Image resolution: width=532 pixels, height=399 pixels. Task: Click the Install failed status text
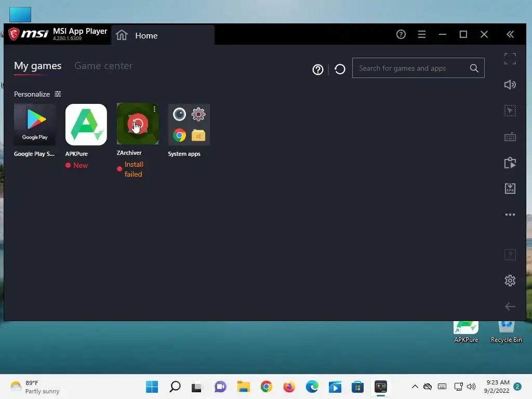pos(134,169)
